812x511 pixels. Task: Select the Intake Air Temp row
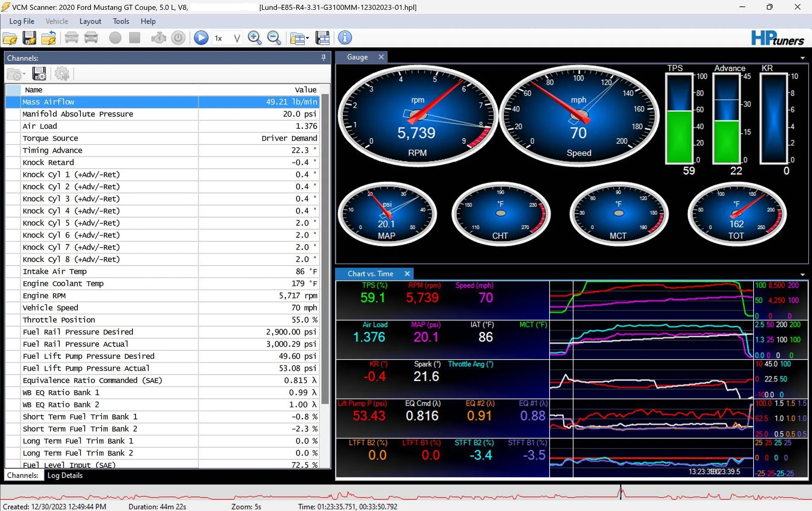[162, 272]
